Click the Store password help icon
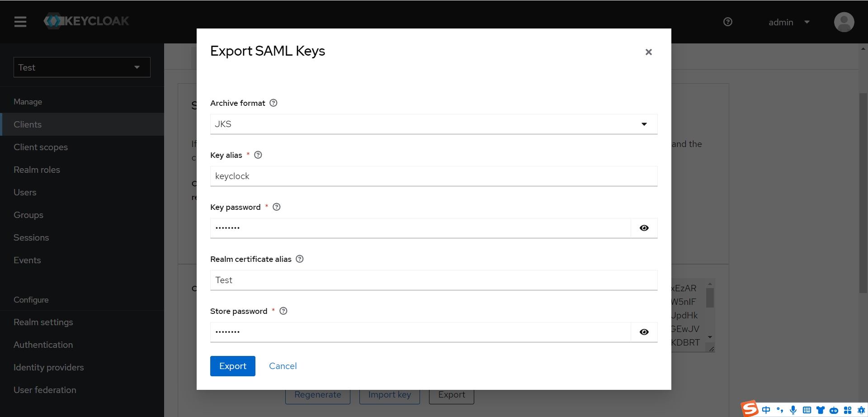The image size is (868, 417). [283, 311]
